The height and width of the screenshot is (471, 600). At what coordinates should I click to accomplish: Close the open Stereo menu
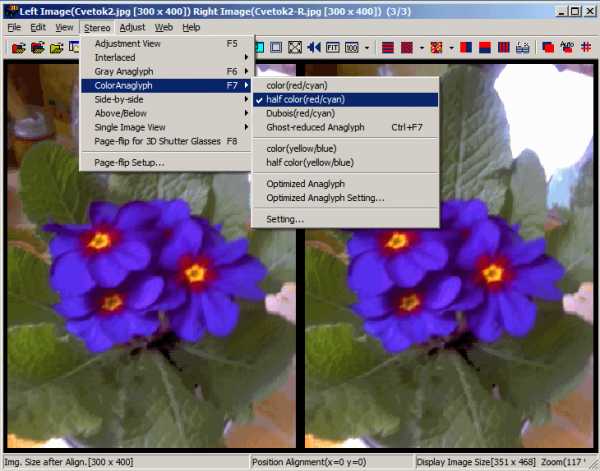97,28
